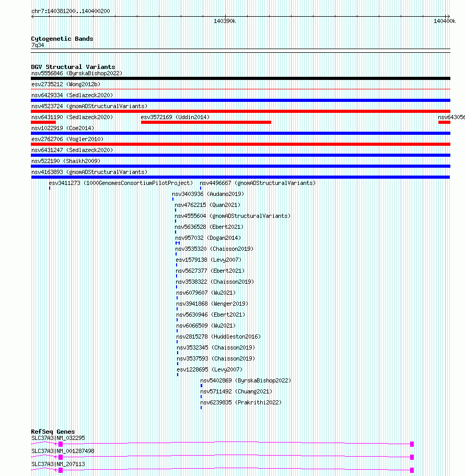This screenshot has height=476, width=465.
Task: Open nsv4555604 (gnomADStructuralVariants) label
Action: pos(233,216)
